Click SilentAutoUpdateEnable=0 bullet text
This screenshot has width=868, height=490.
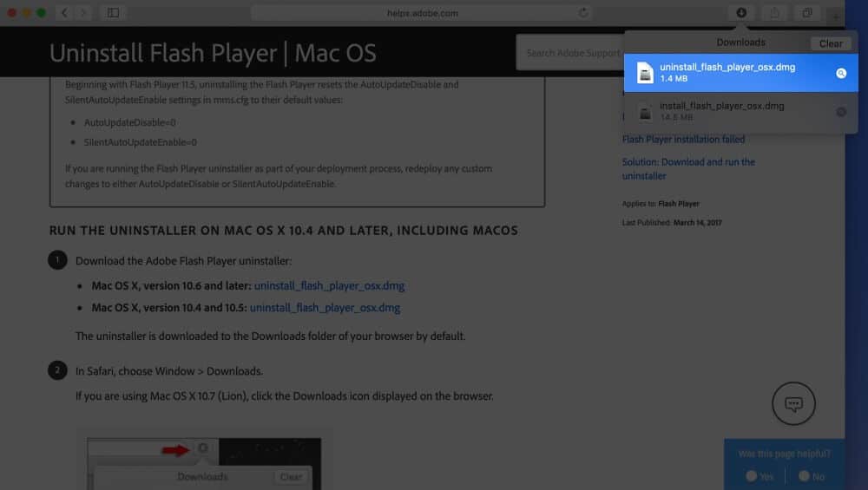[140, 142]
